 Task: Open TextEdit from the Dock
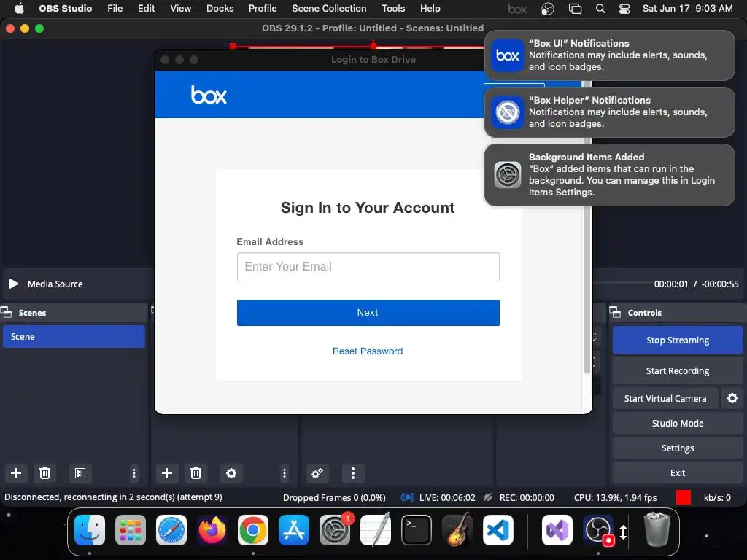(x=376, y=530)
